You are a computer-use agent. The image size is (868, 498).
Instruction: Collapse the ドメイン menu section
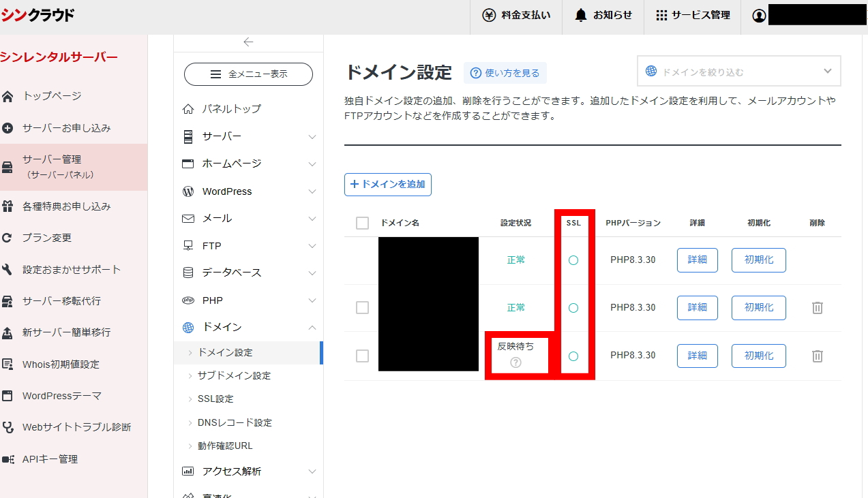[x=248, y=328]
